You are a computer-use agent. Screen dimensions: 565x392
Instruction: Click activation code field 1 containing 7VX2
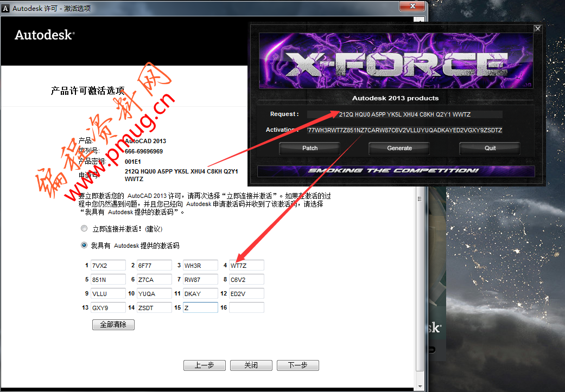pyautogui.click(x=108, y=265)
